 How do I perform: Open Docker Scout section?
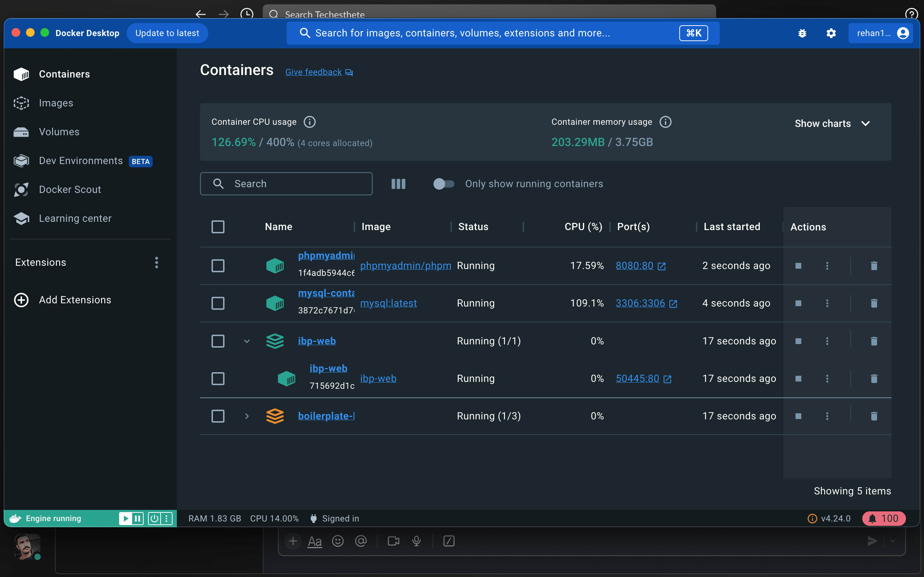point(70,190)
